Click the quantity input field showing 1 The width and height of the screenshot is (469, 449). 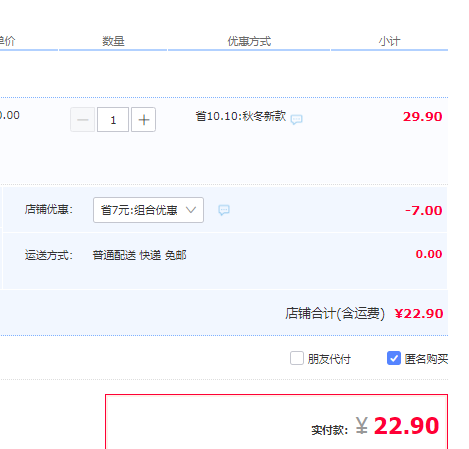(113, 120)
